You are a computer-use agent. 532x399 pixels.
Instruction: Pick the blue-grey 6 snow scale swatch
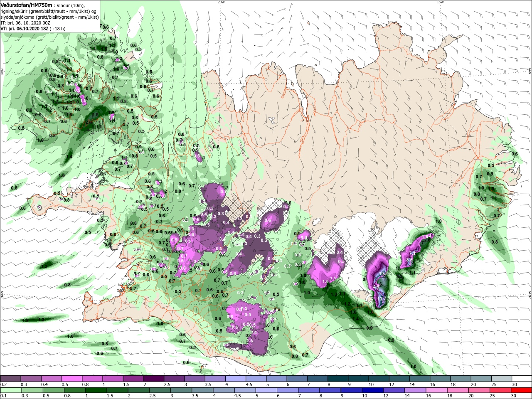click(x=296, y=379)
